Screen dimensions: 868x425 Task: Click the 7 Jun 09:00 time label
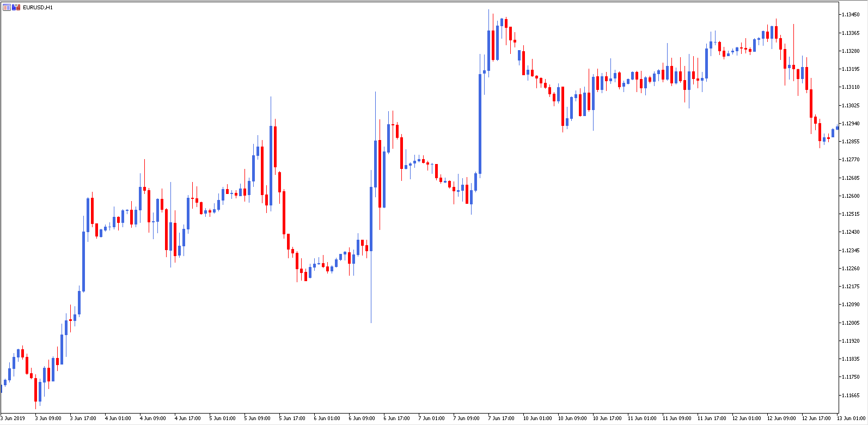coord(466,418)
